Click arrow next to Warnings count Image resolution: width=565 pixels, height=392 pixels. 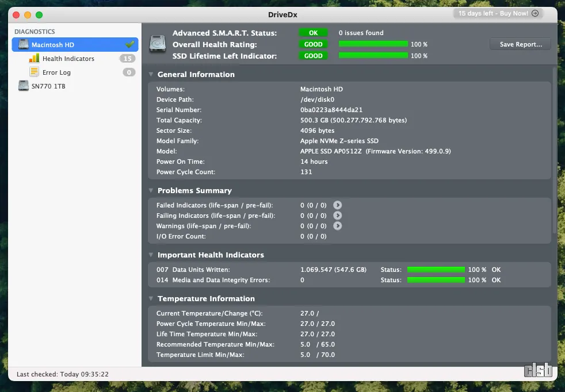(x=338, y=226)
